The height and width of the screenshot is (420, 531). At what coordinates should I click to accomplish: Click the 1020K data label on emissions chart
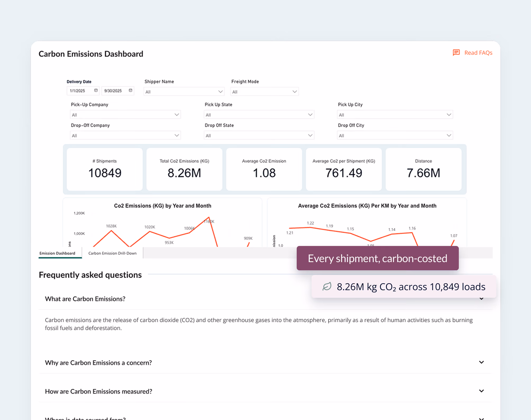(150, 227)
